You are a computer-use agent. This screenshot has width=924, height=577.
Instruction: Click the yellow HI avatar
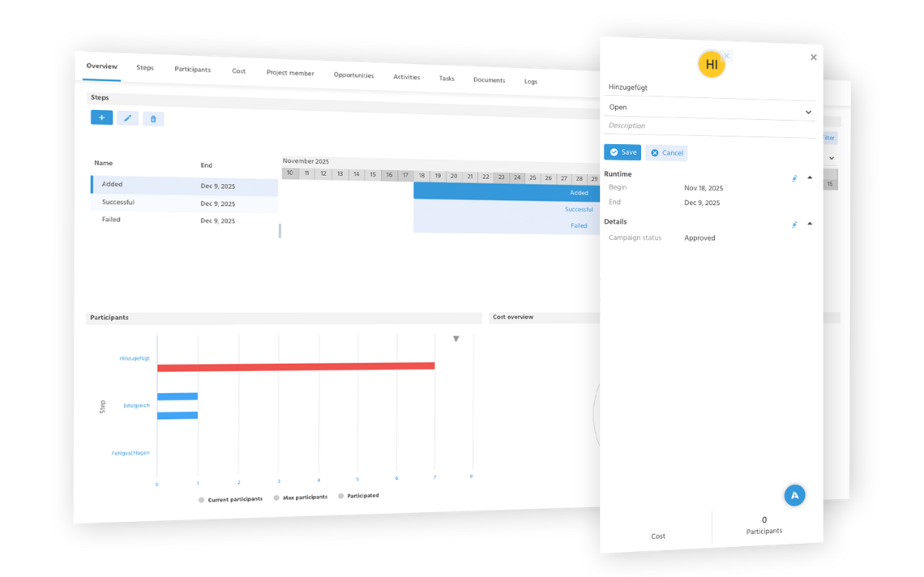[x=711, y=64]
